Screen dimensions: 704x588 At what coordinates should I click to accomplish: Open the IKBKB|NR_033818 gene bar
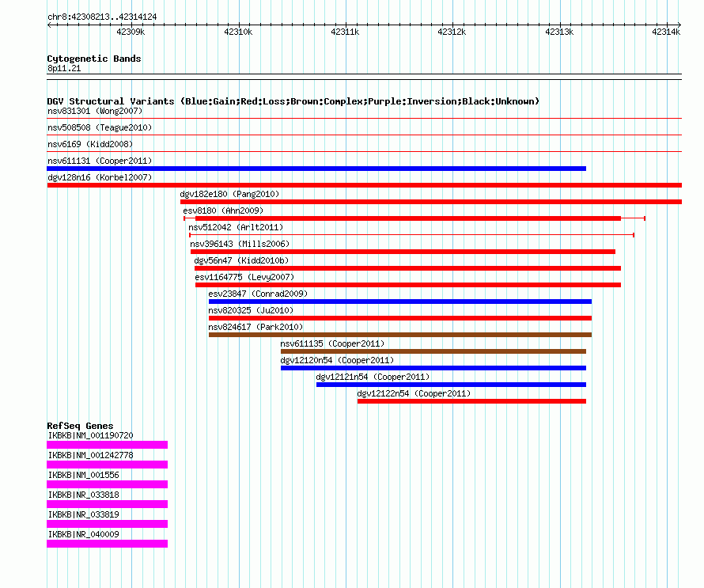click(x=108, y=504)
